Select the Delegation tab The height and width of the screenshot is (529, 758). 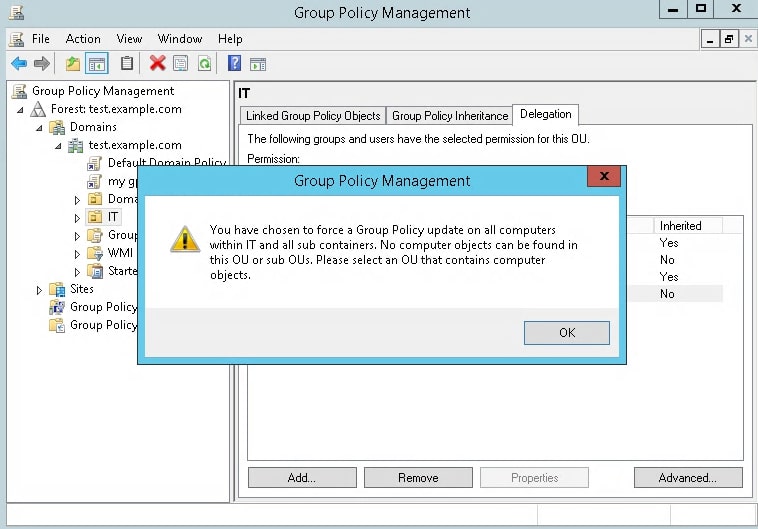coord(545,115)
